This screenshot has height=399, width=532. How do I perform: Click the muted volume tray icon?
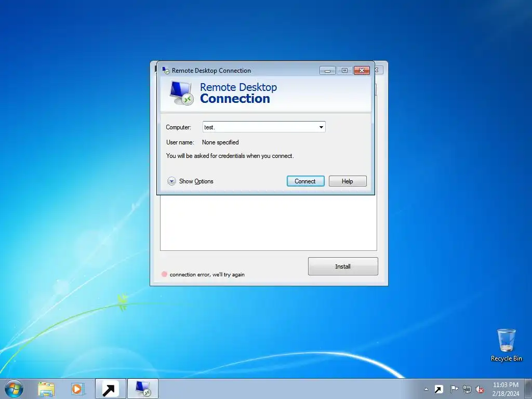point(480,389)
